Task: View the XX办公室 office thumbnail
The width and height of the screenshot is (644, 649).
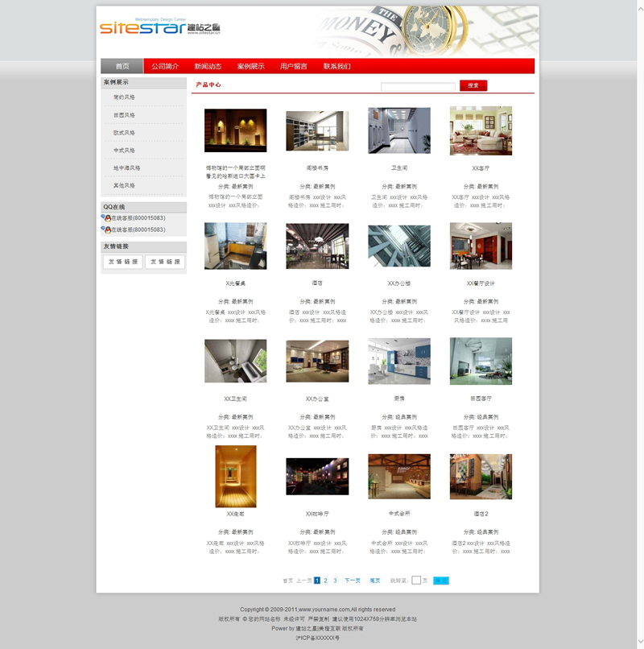Action: click(x=317, y=362)
